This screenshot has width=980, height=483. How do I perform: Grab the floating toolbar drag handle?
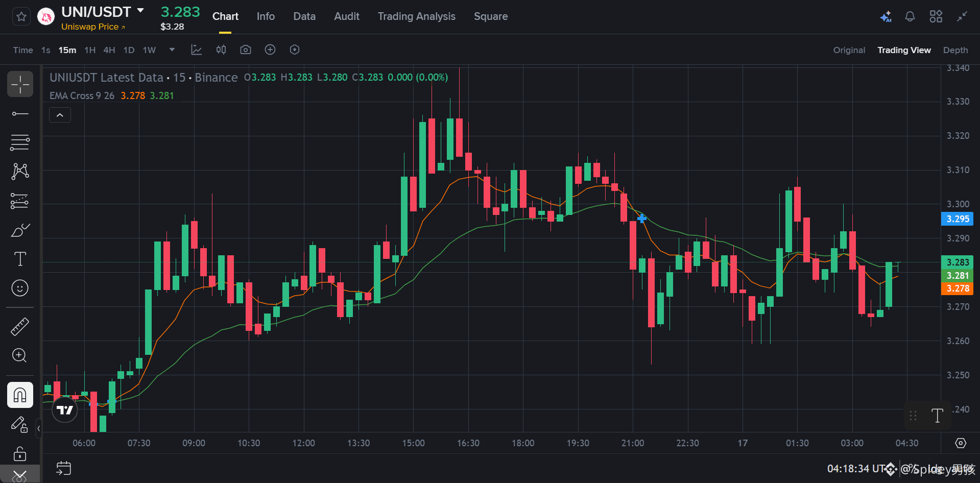pyautogui.click(x=913, y=416)
